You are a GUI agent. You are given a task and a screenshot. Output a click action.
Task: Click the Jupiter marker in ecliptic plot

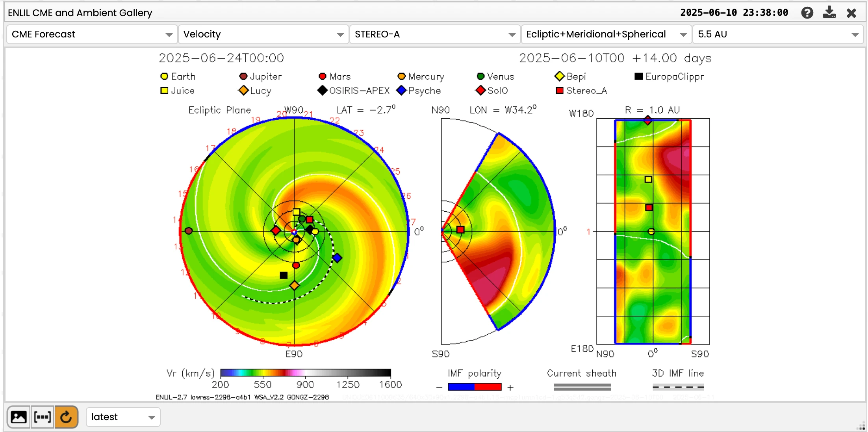189,231
